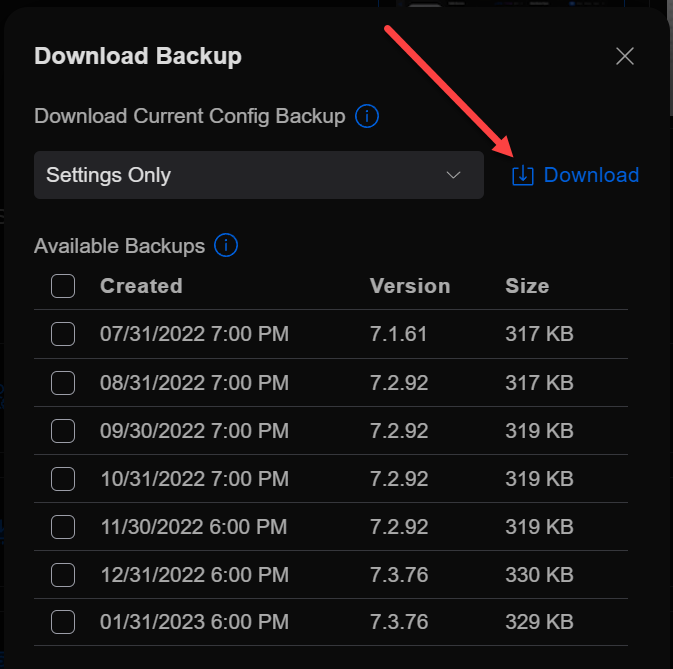Click info icon next to Available Backups
673x669 pixels.
point(226,245)
